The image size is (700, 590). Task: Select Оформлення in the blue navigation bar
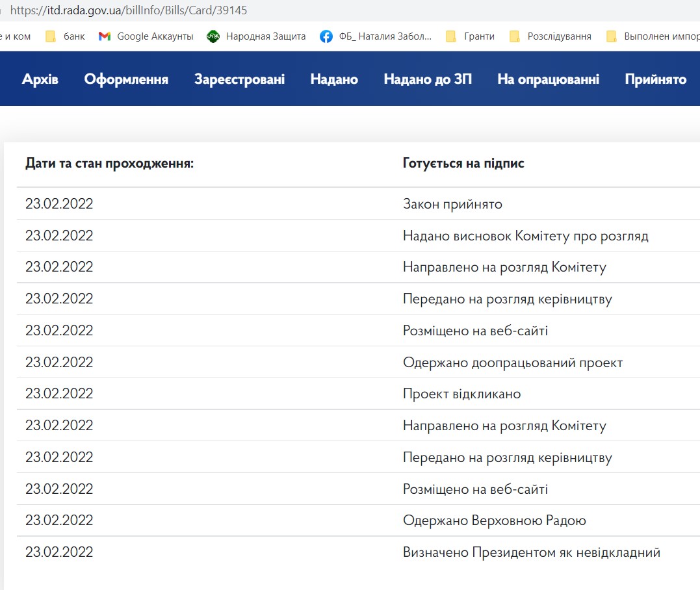(126, 79)
